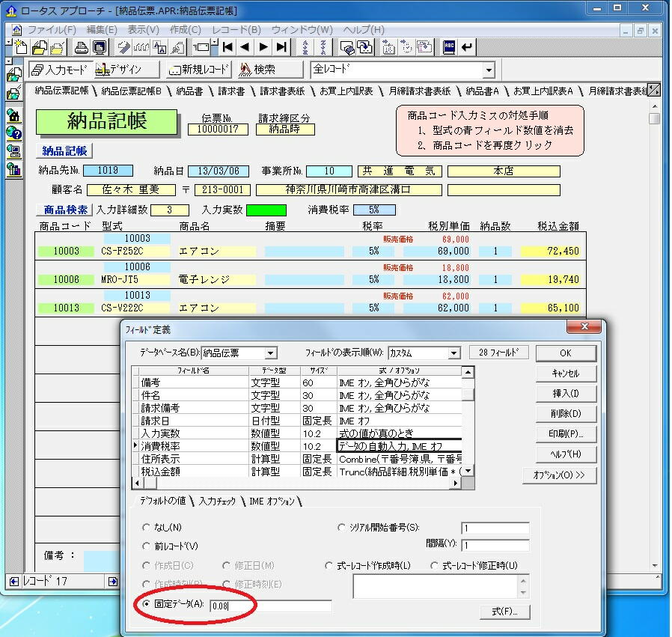The width and height of the screenshot is (672, 637).
Task: Click the new file toolbar icon
Action: point(19,46)
